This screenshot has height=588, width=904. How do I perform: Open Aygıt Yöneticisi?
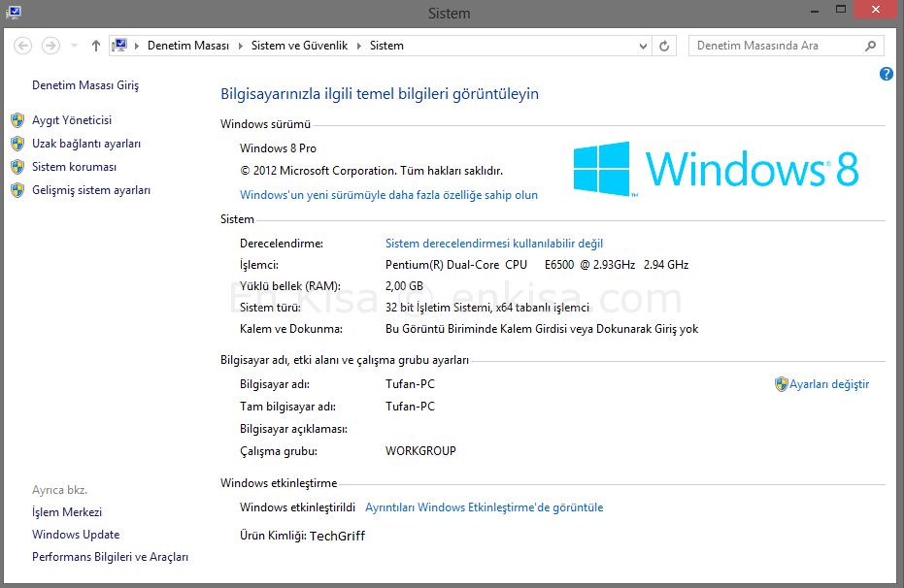click(72, 120)
